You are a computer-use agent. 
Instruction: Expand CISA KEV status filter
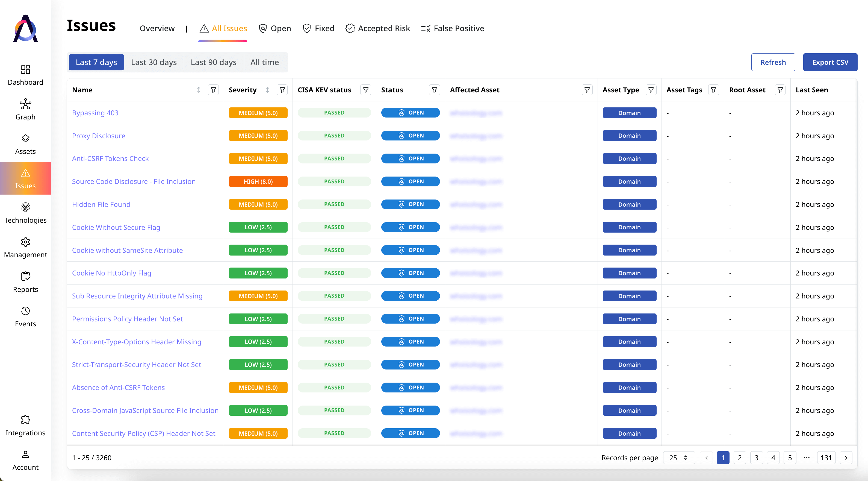[366, 89]
